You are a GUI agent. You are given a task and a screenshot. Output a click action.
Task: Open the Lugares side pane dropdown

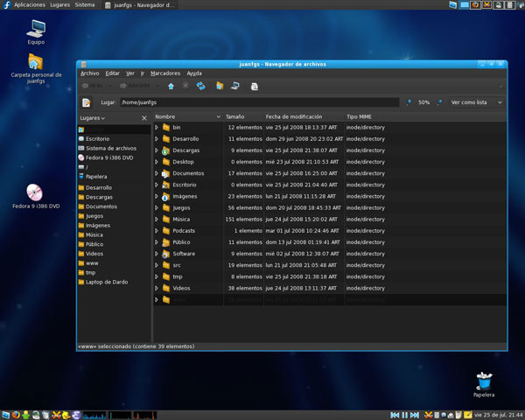[93, 118]
